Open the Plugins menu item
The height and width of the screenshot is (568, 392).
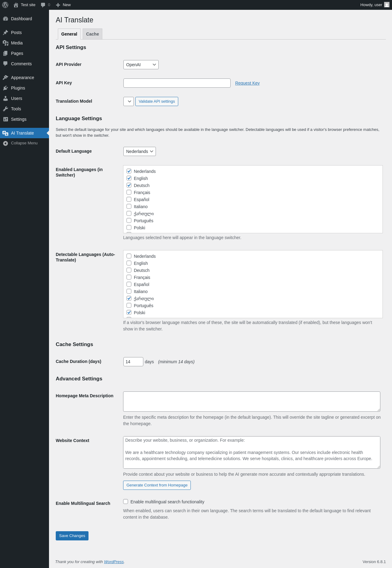click(x=24, y=88)
